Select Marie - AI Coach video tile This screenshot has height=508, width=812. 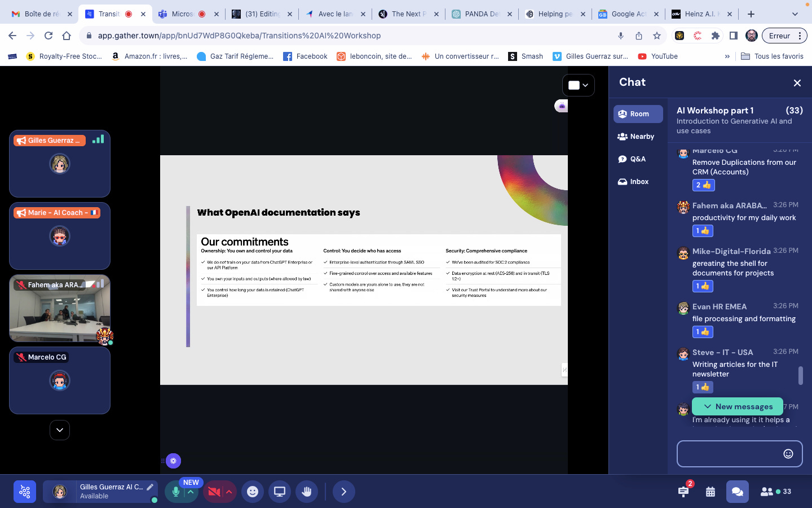click(60, 236)
